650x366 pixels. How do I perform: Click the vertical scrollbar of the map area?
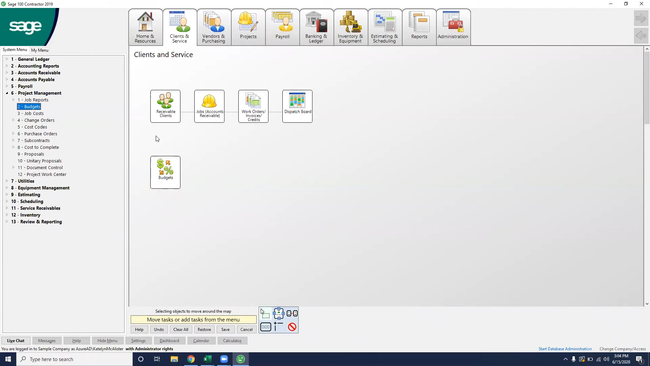click(647, 176)
